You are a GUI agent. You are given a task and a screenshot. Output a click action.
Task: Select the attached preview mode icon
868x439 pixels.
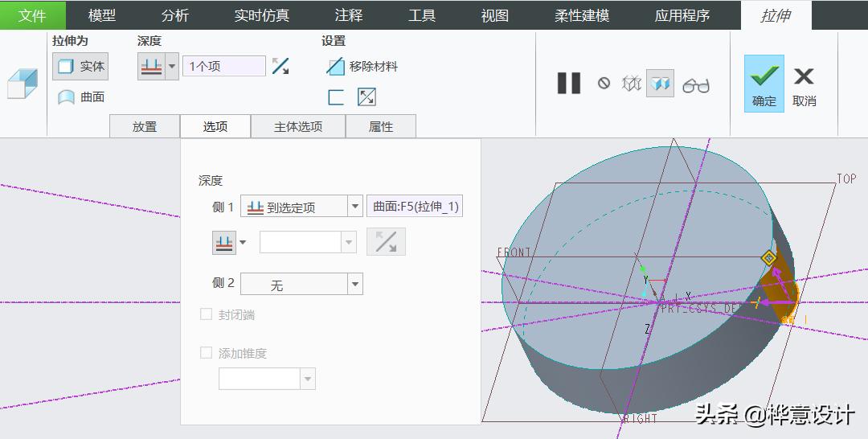point(661,84)
